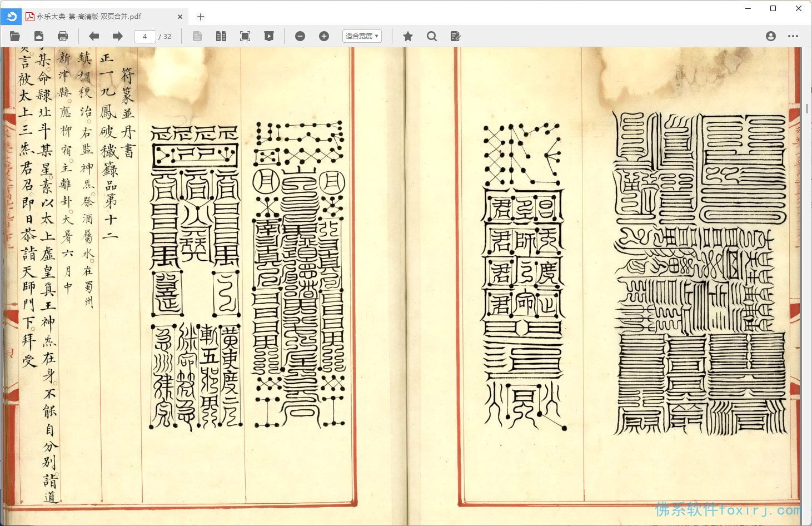Zoom in with the plus button
812x526 pixels.
[324, 36]
